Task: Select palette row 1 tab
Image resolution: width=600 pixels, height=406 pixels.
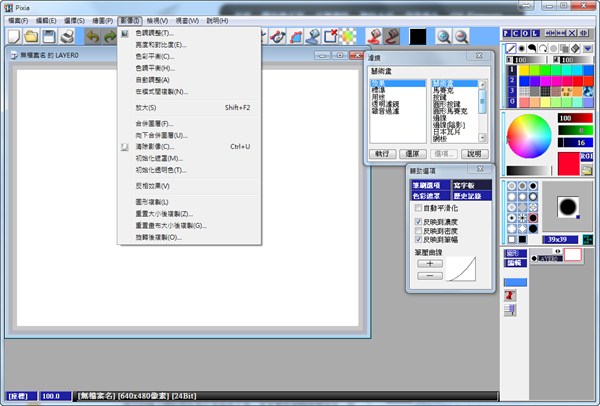Action: point(512,70)
